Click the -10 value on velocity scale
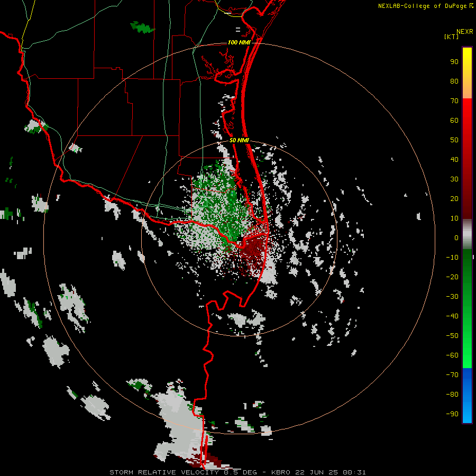 coord(452,258)
